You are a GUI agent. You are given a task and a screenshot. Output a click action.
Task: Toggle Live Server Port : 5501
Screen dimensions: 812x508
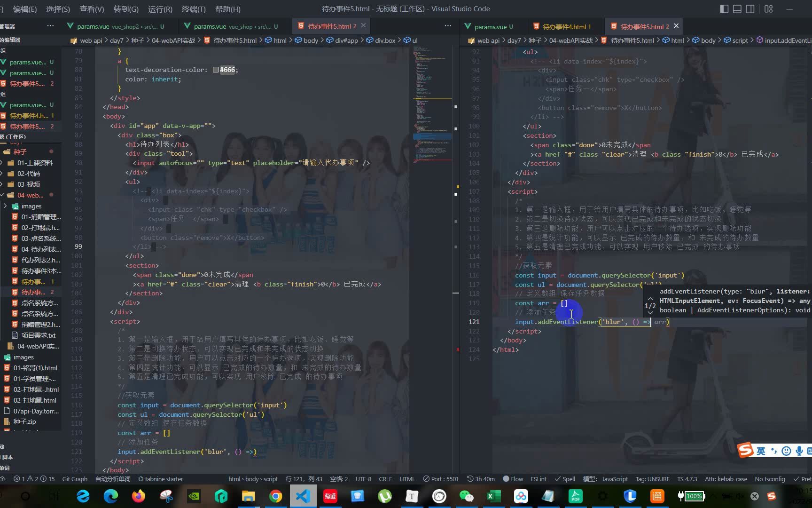[441, 479]
